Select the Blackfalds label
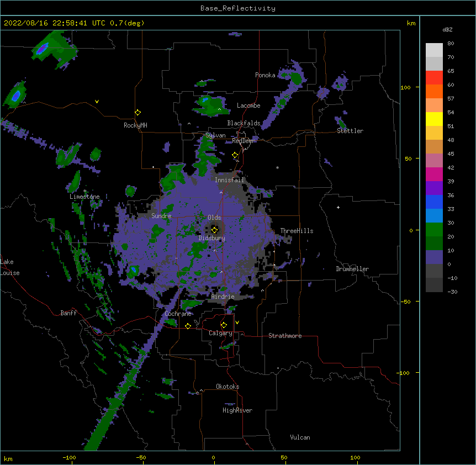The width and height of the screenshot is (476, 465). pyautogui.click(x=244, y=123)
